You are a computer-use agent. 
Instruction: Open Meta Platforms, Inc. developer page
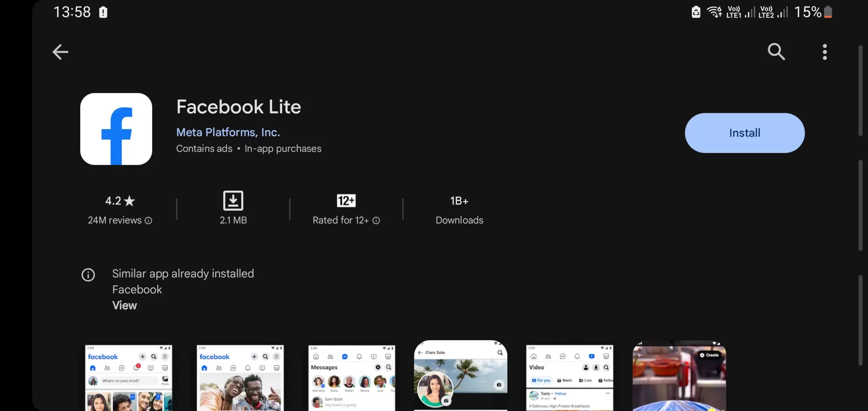(x=228, y=132)
